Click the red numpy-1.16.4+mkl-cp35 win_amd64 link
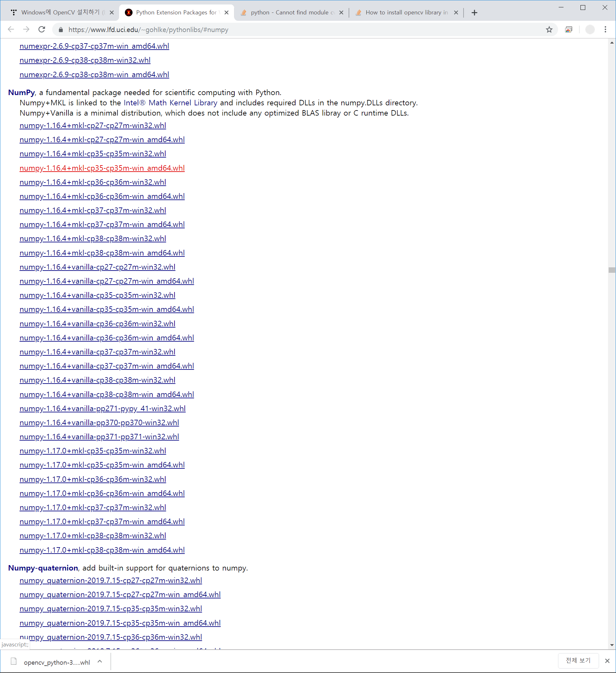 (102, 168)
